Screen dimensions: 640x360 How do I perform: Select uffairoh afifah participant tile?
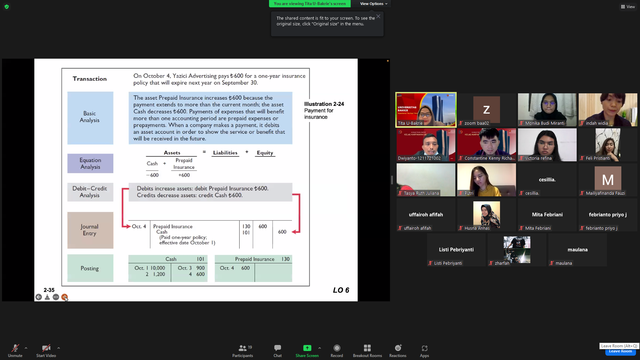(426, 215)
